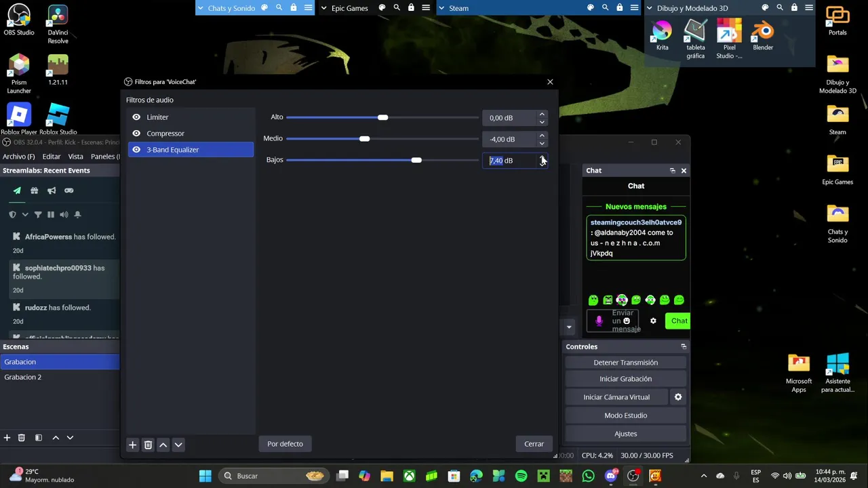Move scene down in Escenas toolbar
868x488 pixels.
(70, 438)
